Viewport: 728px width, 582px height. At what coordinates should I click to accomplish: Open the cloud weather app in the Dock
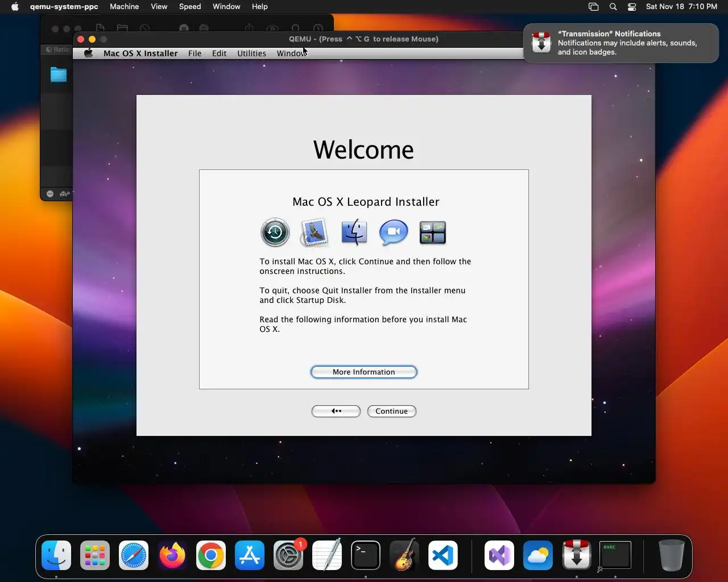click(x=538, y=555)
